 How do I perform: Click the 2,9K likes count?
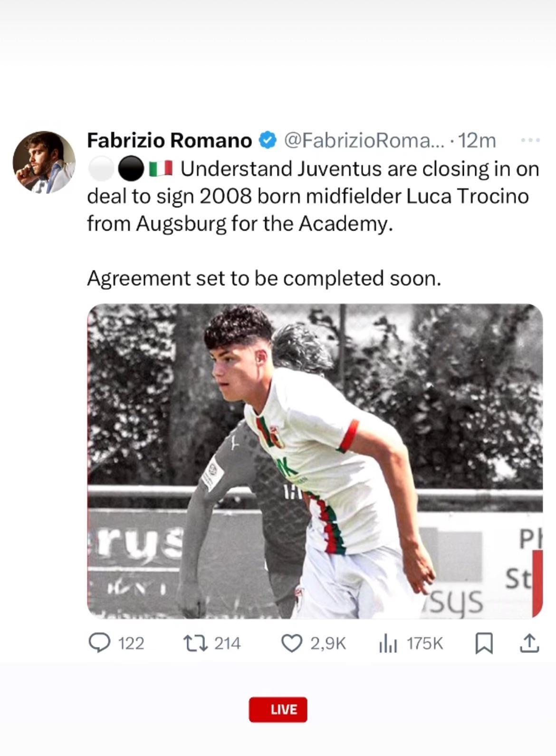click(328, 643)
